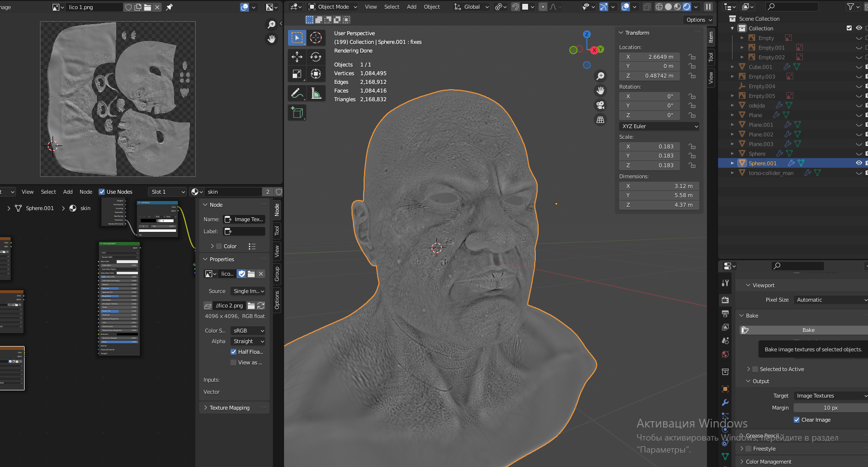Activate the Annotate pencil tool
The width and height of the screenshot is (868, 467).
coord(297,93)
